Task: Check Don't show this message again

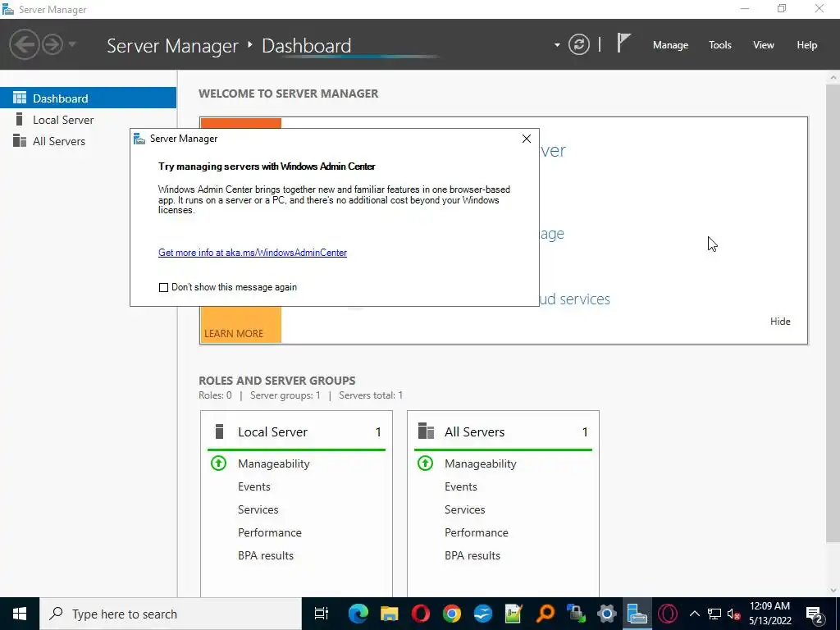Action: click(163, 288)
